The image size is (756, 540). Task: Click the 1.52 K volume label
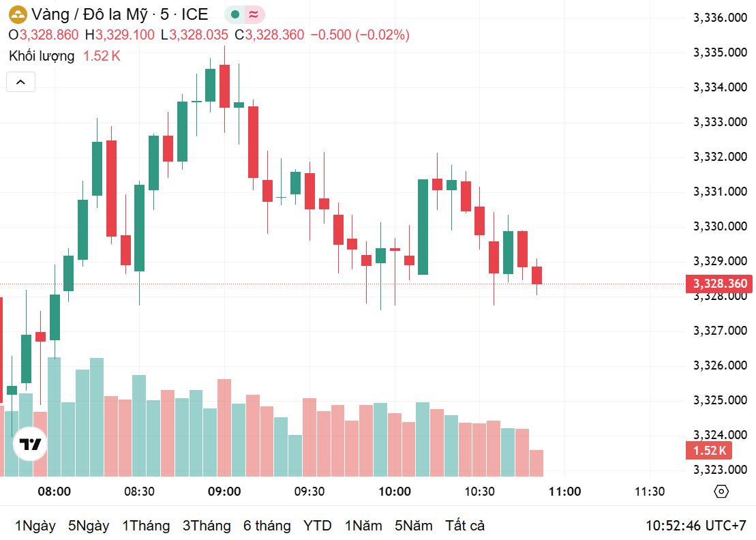(709, 450)
